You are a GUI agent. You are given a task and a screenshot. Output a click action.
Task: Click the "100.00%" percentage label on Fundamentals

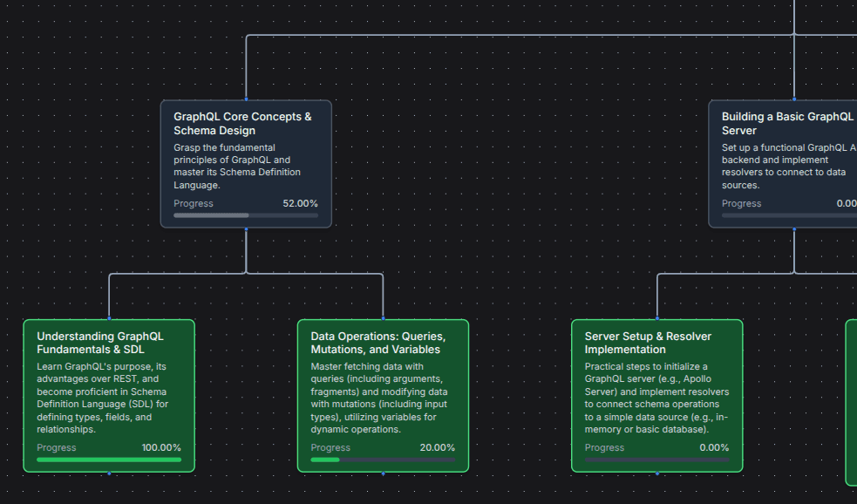click(161, 447)
